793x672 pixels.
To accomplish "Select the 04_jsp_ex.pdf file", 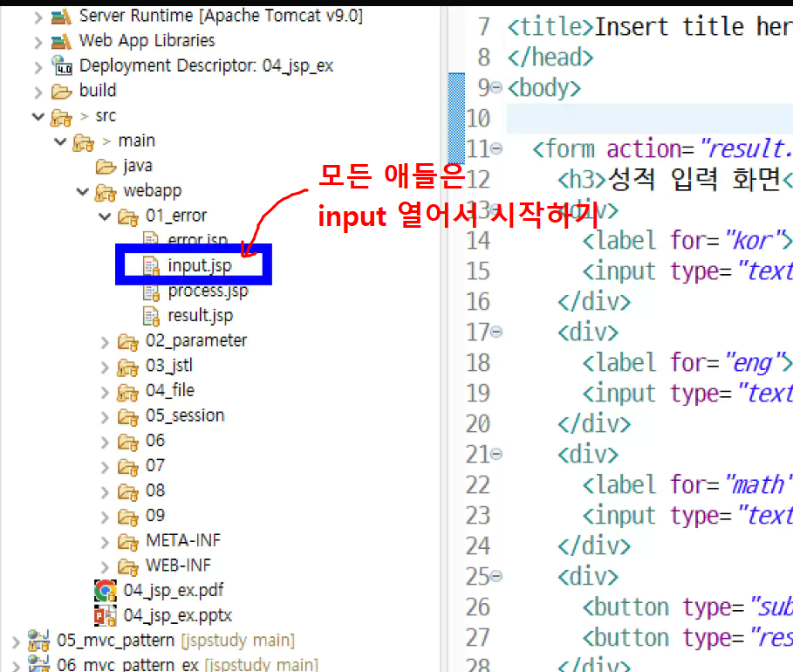I will coord(174,591).
